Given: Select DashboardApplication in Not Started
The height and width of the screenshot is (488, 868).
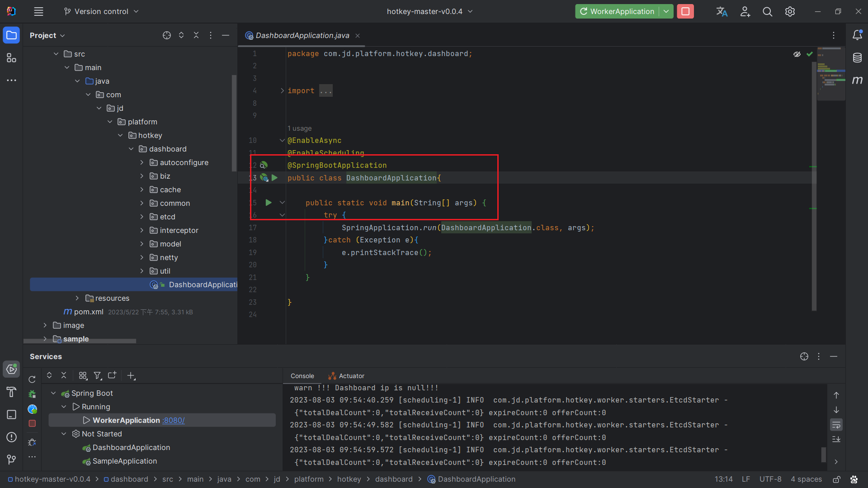Looking at the screenshot, I should (x=126, y=447).
